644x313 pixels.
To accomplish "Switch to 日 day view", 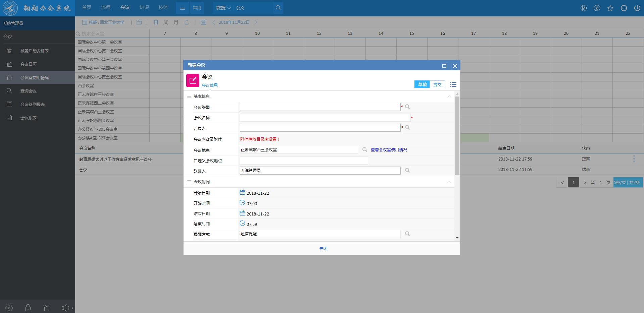I will click(156, 22).
